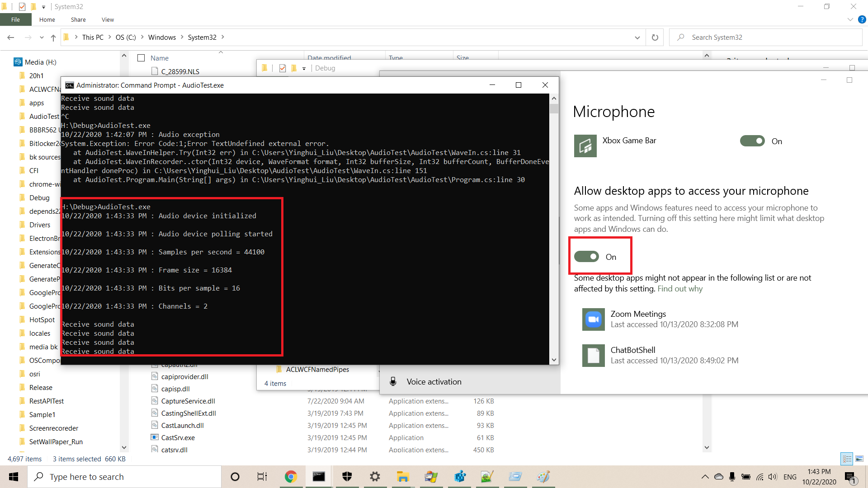Click the System32 breadcrumb chevron
Viewport: 868px width, 488px height.
tap(222, 37)
